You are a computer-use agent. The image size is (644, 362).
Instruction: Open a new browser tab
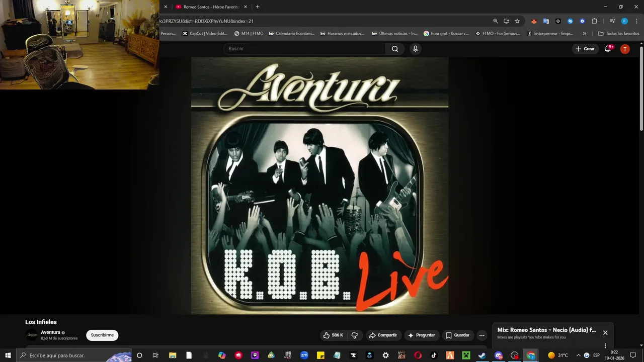coord(258,7)
